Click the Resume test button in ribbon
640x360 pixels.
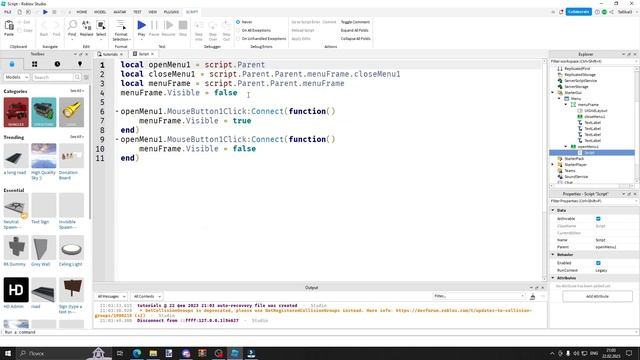pos(168,25)
